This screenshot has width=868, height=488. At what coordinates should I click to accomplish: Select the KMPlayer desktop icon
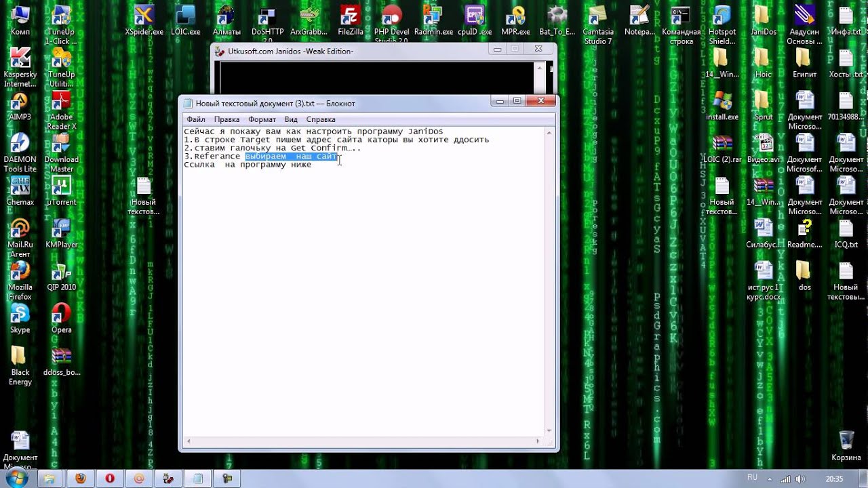pyautogui.click(x=61, y=234)
